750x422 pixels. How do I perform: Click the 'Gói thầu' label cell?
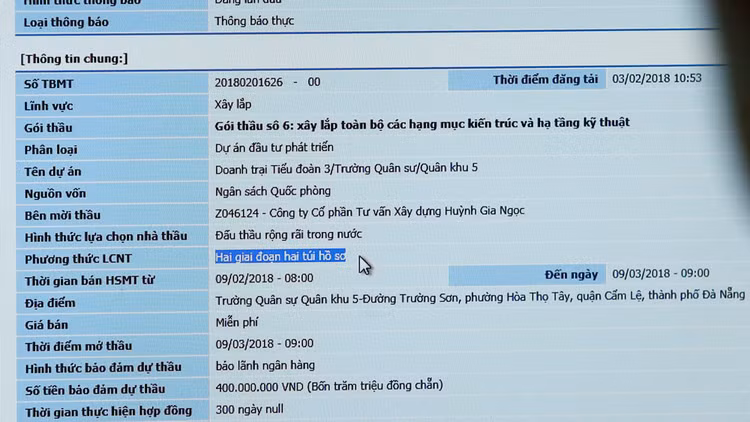[111, 127]
